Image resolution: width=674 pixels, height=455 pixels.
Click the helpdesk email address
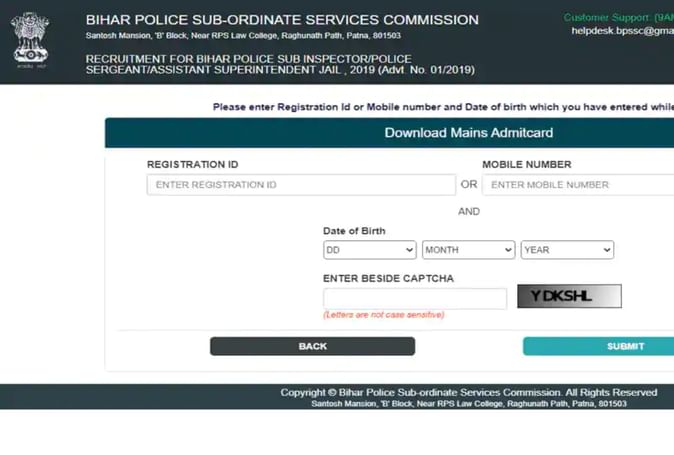622,31
